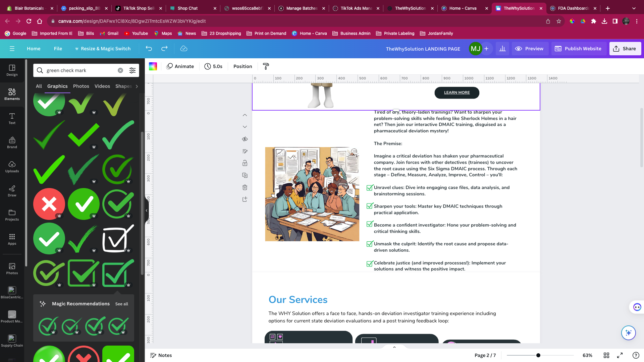Screen dimensions: 644x362
Task: Move page down with chevron arrow
Action: [245, 127]
